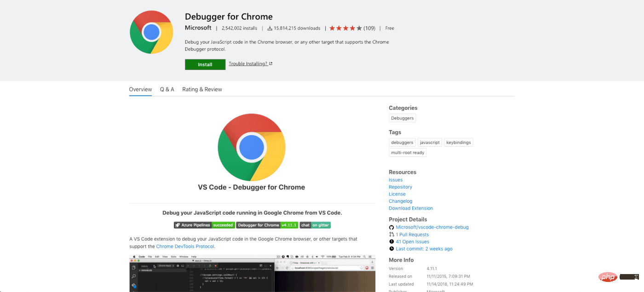Visit the Microsoft publisher page

coord(198,28)
